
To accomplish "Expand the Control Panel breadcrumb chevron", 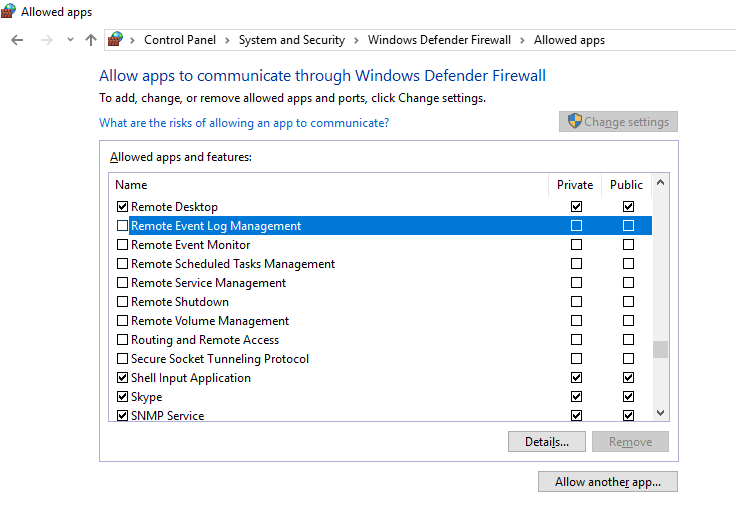I will coord(227,40).
